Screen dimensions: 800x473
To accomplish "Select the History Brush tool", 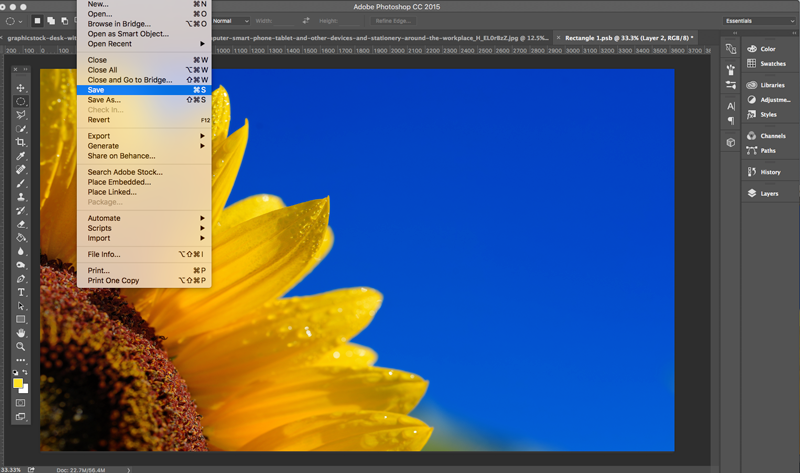I will pos(20,210).
